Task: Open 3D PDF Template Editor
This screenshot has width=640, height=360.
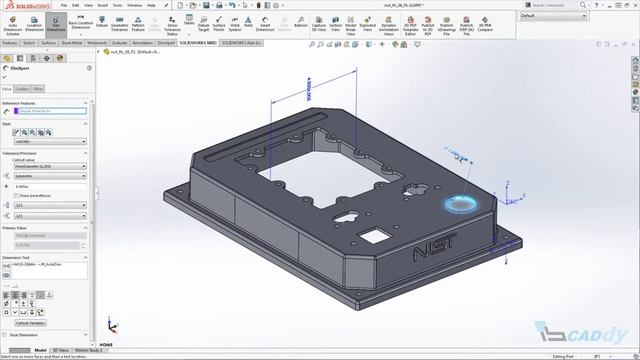Action: pos(411,26)
